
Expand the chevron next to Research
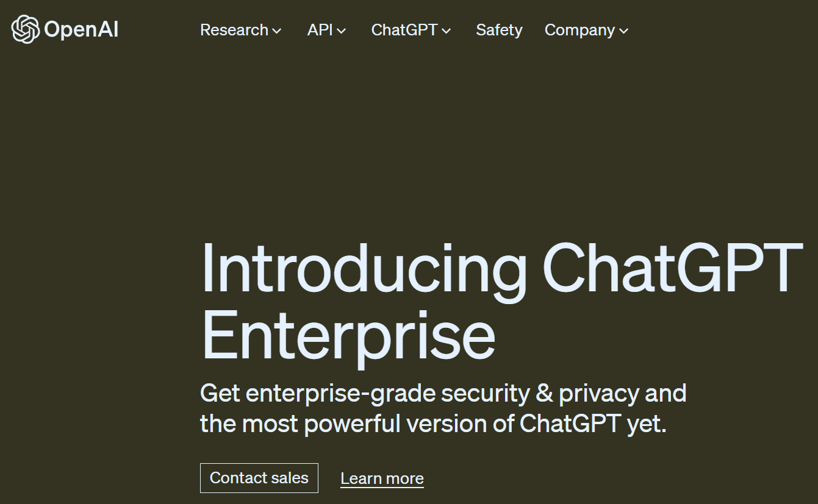[x=277, y=31]
